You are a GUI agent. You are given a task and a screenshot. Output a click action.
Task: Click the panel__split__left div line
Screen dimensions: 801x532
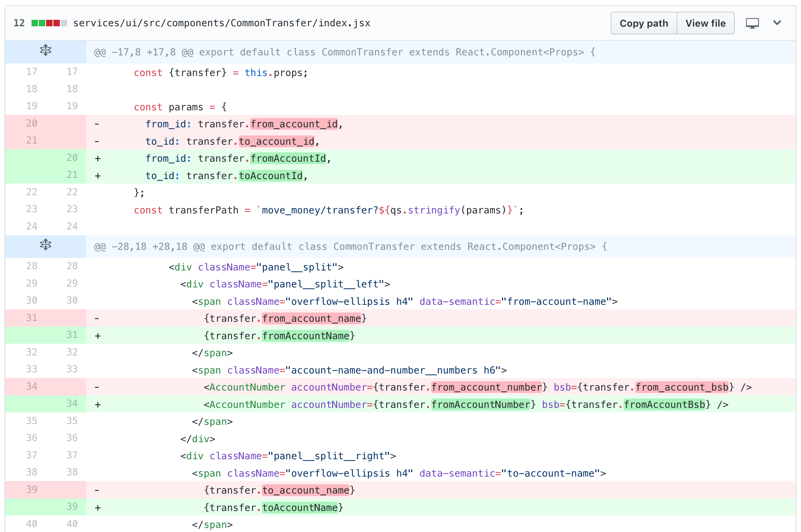pyautogui.click(x=285, y=284)
